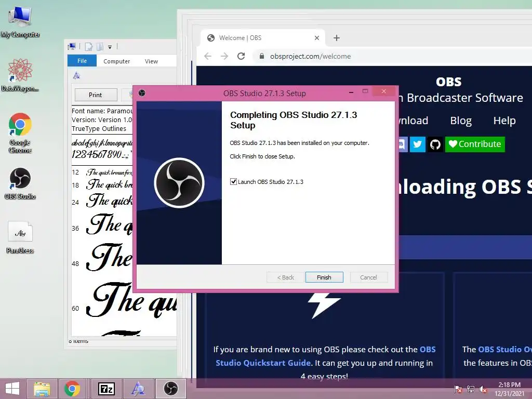532x399 pixels.
Task: Select OBS Studio desktop shortcut
Action: pos(20,183)
